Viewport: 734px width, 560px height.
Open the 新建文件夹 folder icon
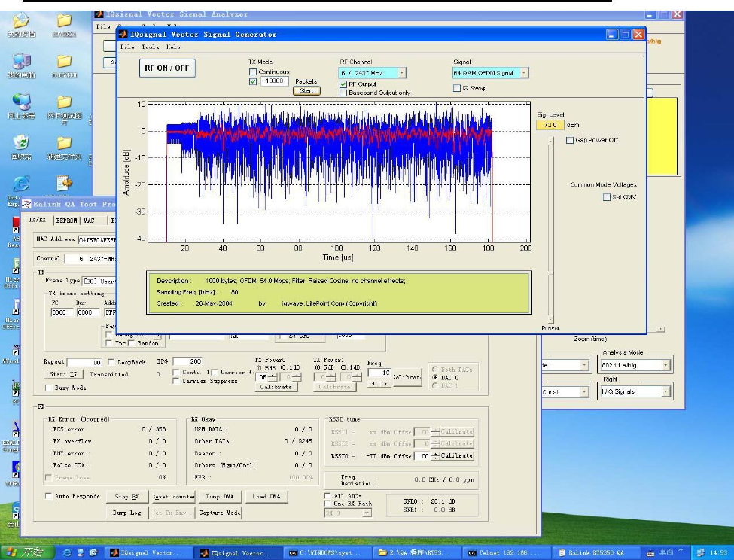pos(64,143)
